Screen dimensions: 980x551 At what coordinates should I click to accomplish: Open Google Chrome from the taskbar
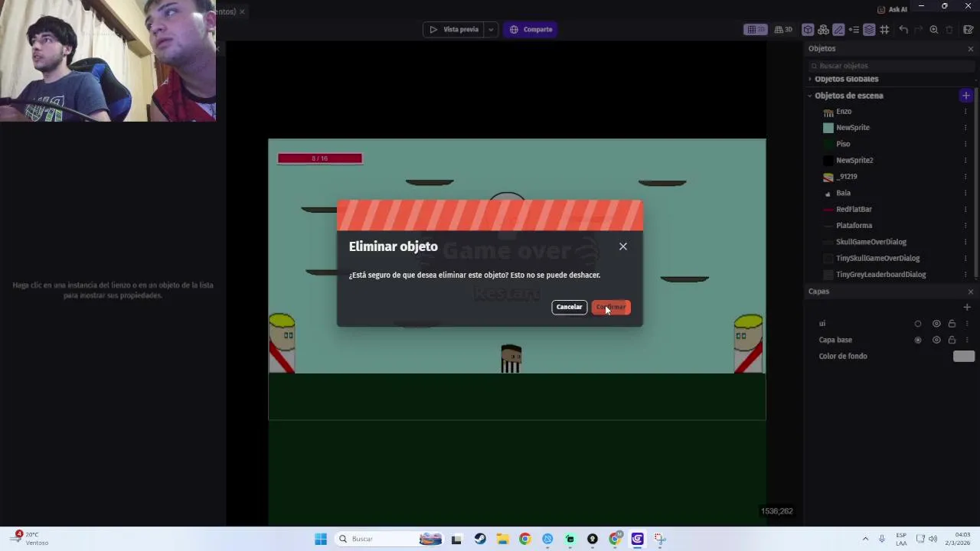pyautogui.click(x=524, y=539)
